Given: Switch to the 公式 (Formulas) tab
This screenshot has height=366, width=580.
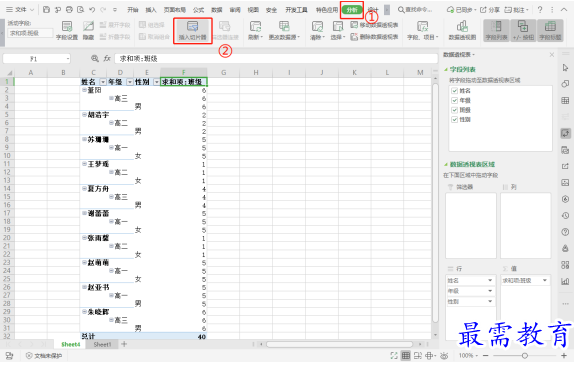Looking at the screenshot, I should pyautogui.click(x=199, y=10).
